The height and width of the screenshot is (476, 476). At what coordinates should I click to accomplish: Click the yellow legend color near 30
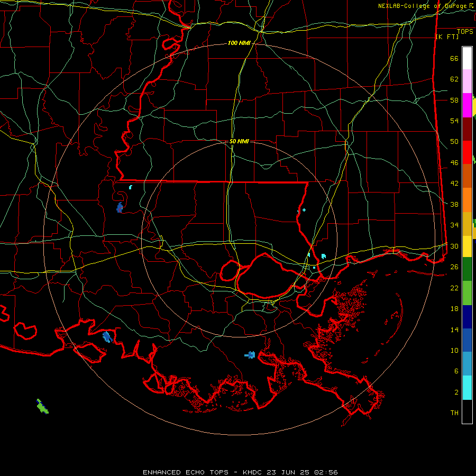click(467, 246)
